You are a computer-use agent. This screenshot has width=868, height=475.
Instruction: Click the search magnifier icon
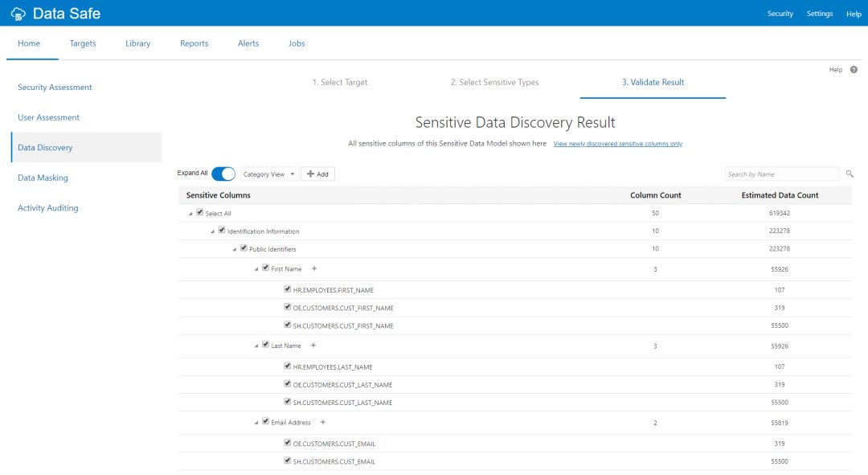point(850,174)
